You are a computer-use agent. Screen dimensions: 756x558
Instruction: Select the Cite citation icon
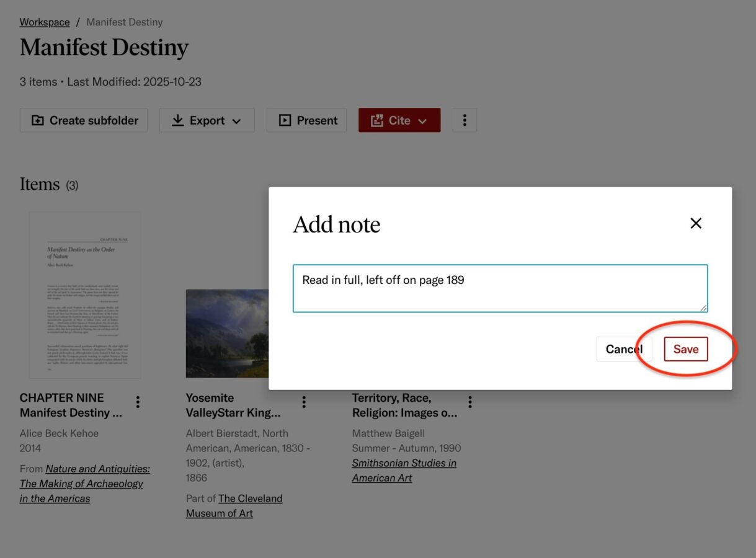(x=378, y=120)
